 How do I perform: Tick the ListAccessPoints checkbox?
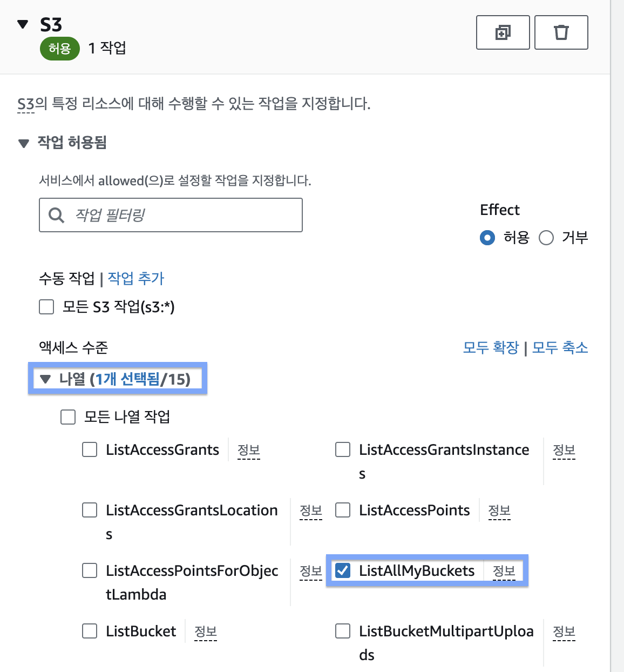click(x=343, y=510)
